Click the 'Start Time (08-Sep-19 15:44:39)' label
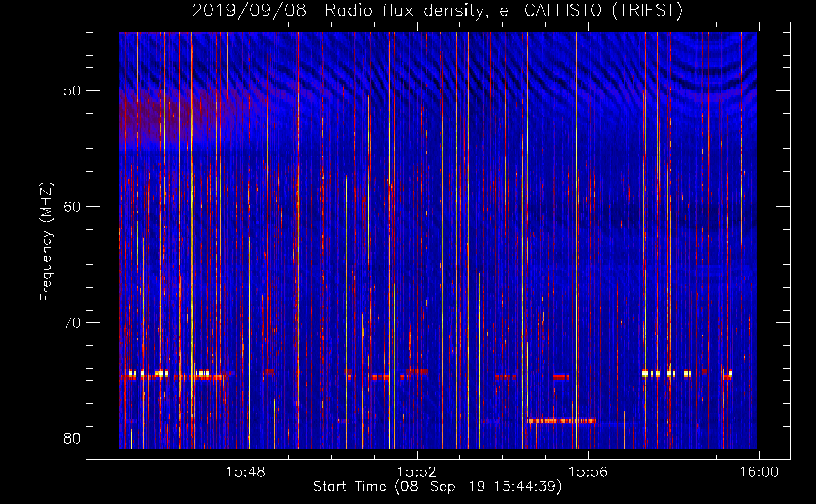Image resolution: width=816 pixels, height=504 pixels. (437, 487)
